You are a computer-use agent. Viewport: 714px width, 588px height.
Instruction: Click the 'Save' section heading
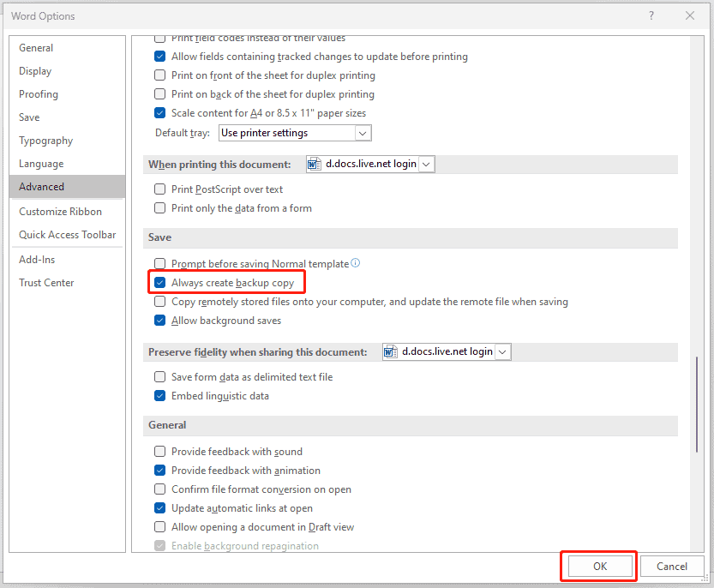click(159, 237)
